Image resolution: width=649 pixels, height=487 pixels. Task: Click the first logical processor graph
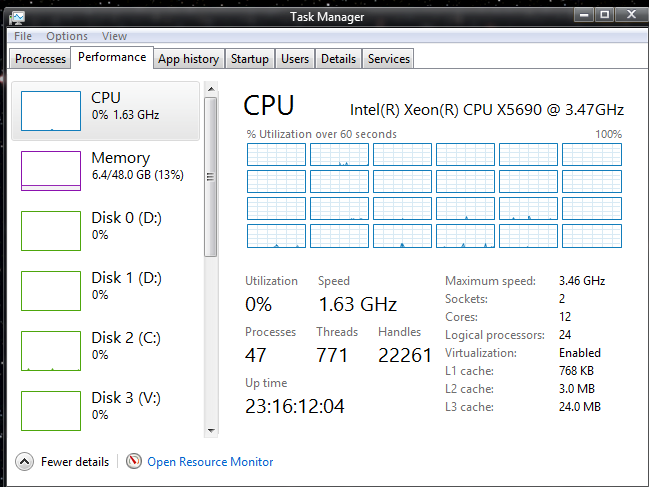pos(276,154)
